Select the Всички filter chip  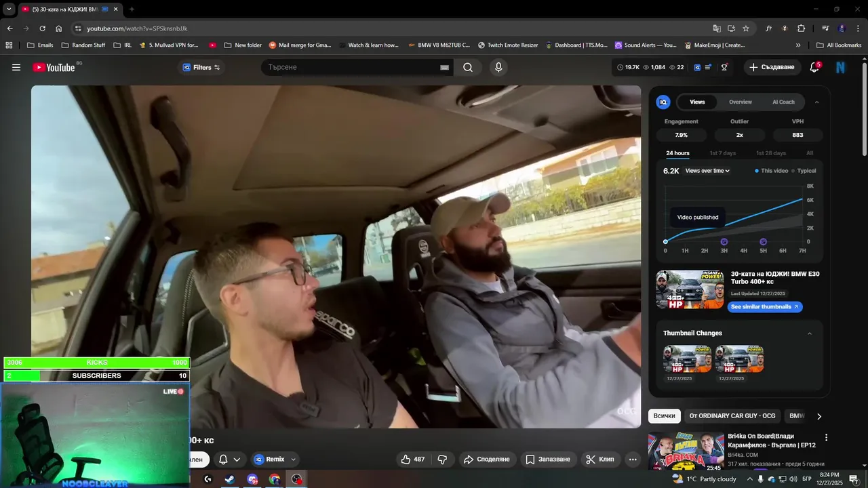665,416
